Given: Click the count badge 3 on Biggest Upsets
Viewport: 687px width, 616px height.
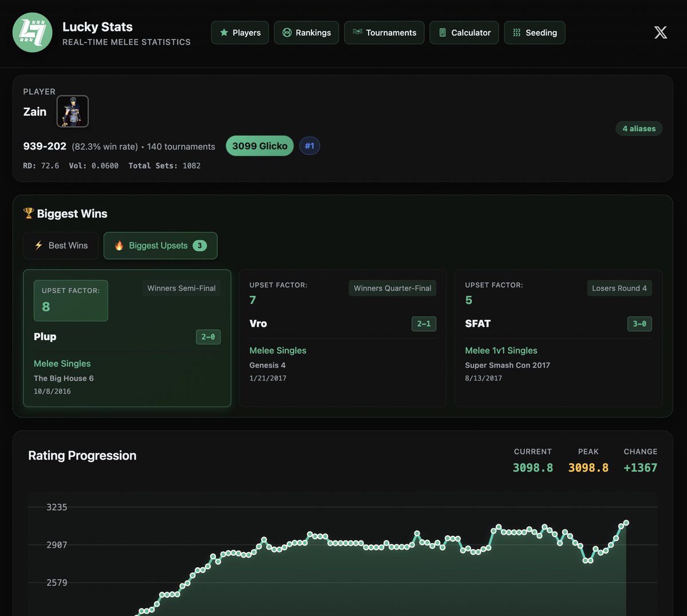Looking at the screenshot, I should click(x=200, y=246).
